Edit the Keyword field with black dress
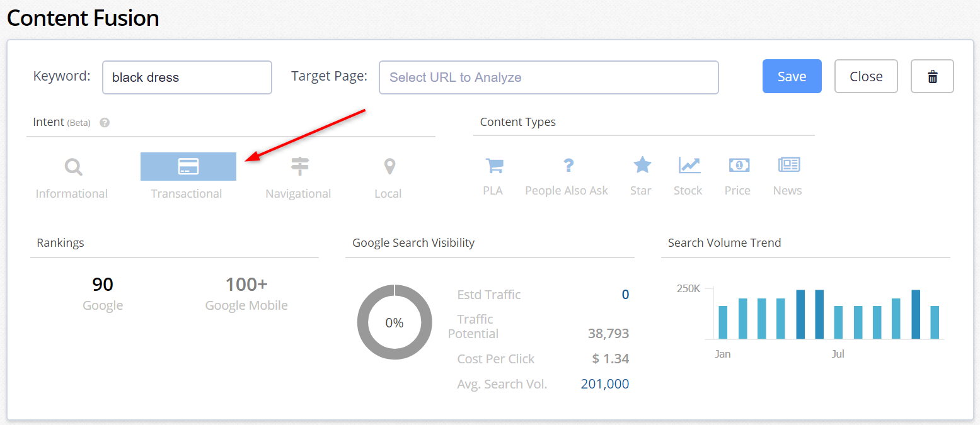 tap(187, 77)
